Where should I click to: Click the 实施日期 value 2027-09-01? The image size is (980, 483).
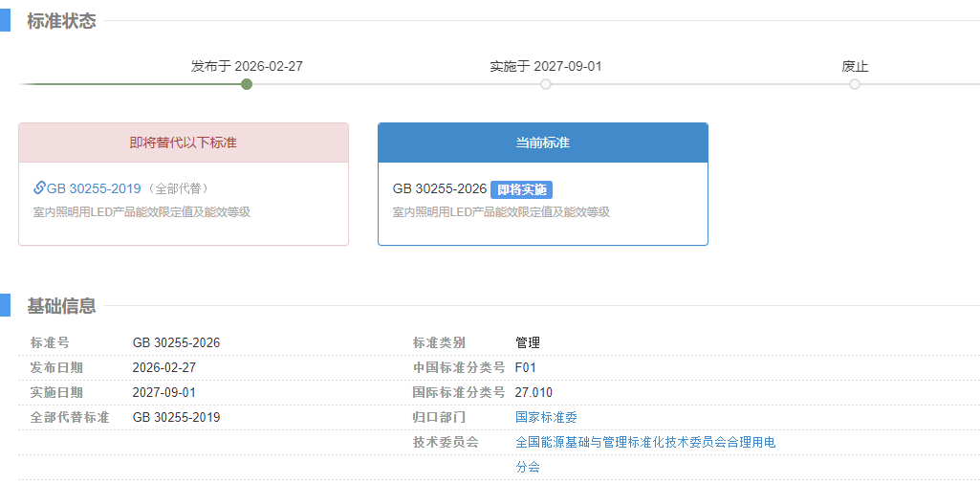(164, 393)
